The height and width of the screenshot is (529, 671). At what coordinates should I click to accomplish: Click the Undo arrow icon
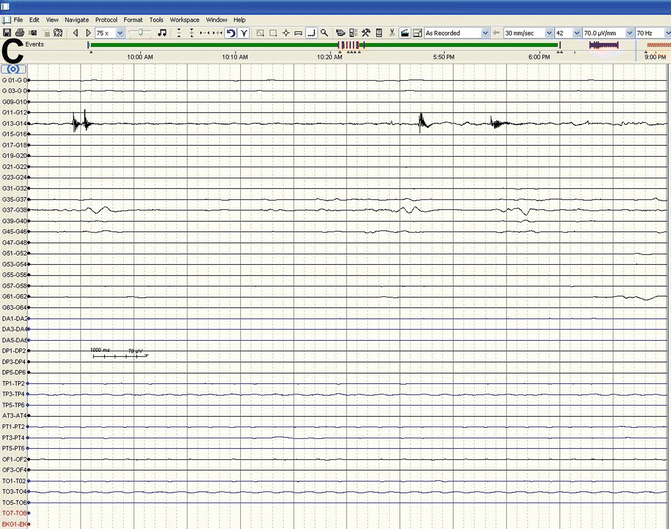tap(231, 33)
